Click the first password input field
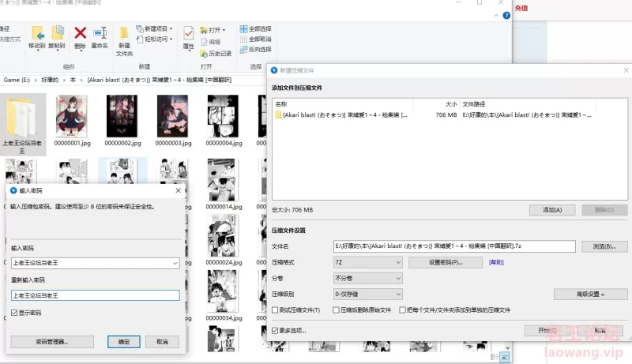Viewport: 632px width, 364px height. click(95, 263)
